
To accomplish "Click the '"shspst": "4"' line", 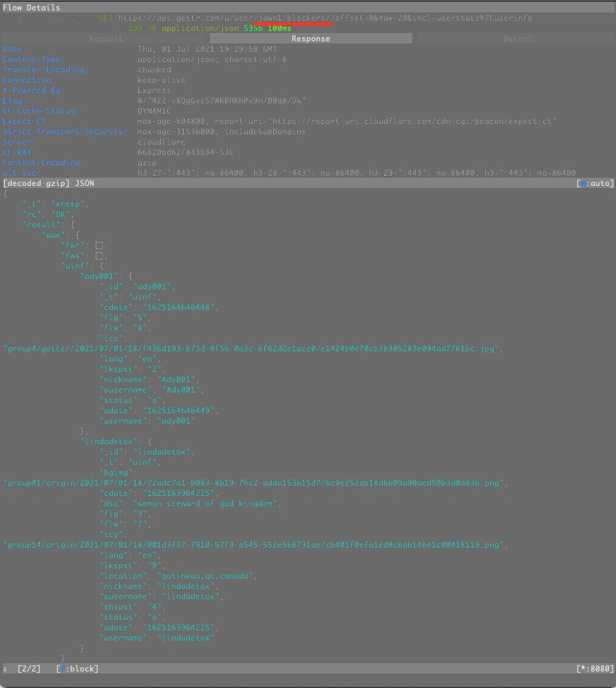I will click(x=132, y=607).
